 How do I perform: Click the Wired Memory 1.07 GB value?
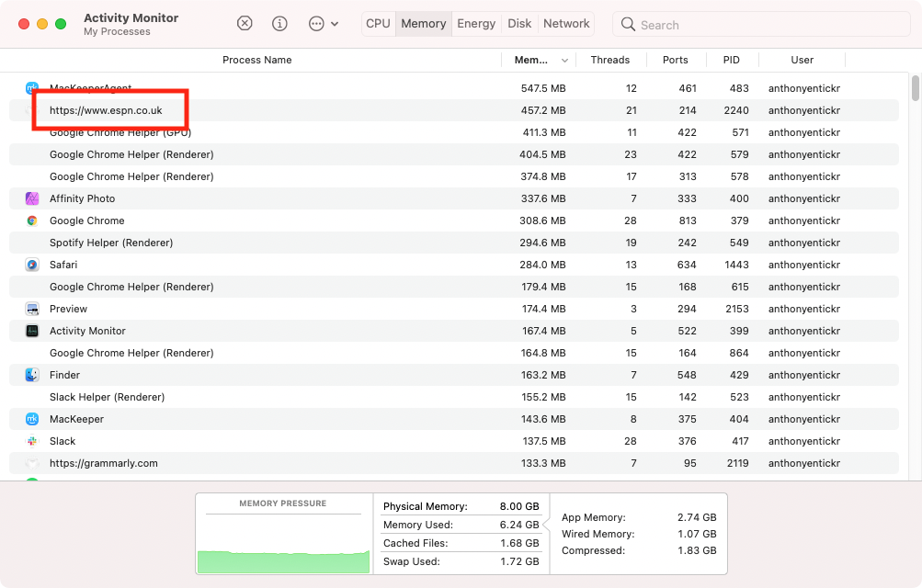697,534
